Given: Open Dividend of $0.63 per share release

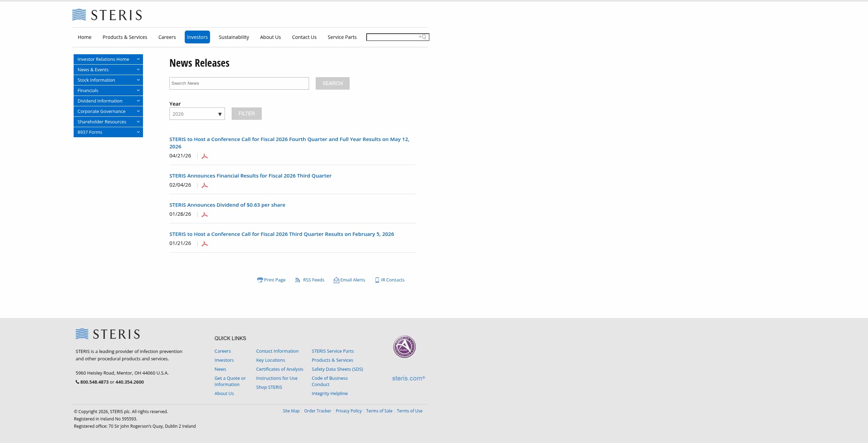Looking at the screenshot, I should [x=227, y=205].
